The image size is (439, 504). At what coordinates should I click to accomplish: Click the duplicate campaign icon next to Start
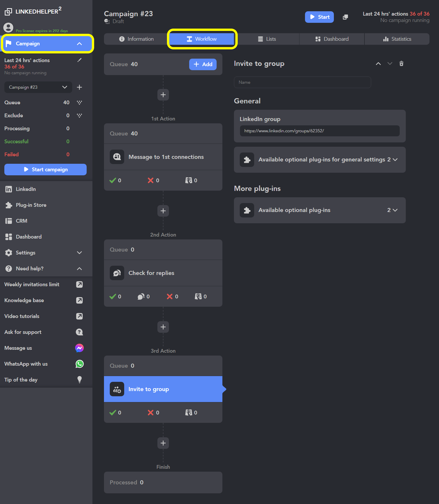[x=345, y=17]
